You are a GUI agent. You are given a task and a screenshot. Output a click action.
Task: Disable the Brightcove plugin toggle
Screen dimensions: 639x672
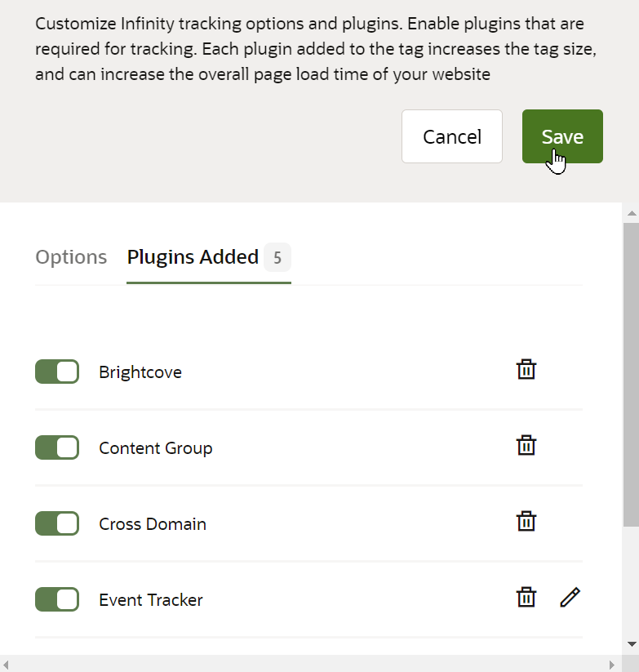pyautogui.click(x=57, y=372)
